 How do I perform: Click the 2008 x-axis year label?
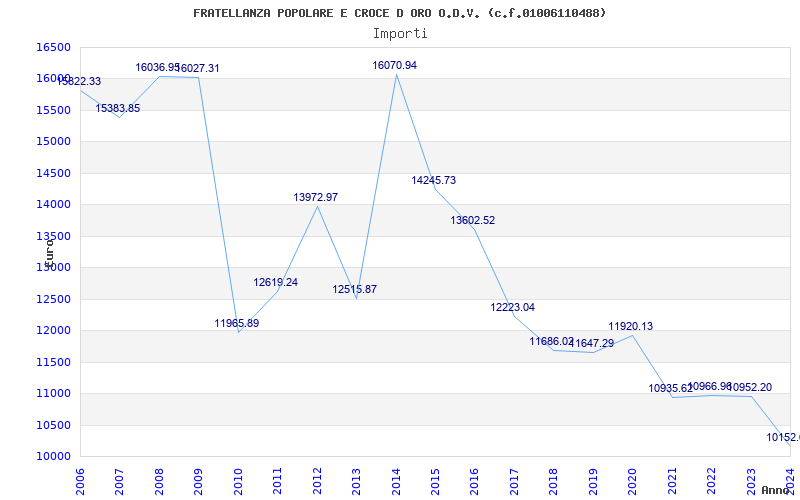point(159,482)
